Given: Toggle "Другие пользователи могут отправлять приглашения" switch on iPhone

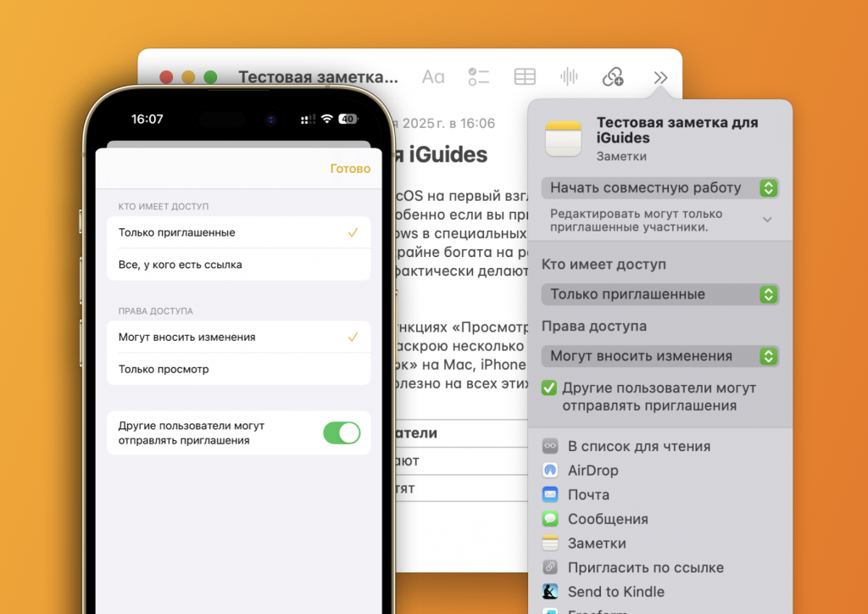Looking at the screenshot, I should [x=342, y=433].
